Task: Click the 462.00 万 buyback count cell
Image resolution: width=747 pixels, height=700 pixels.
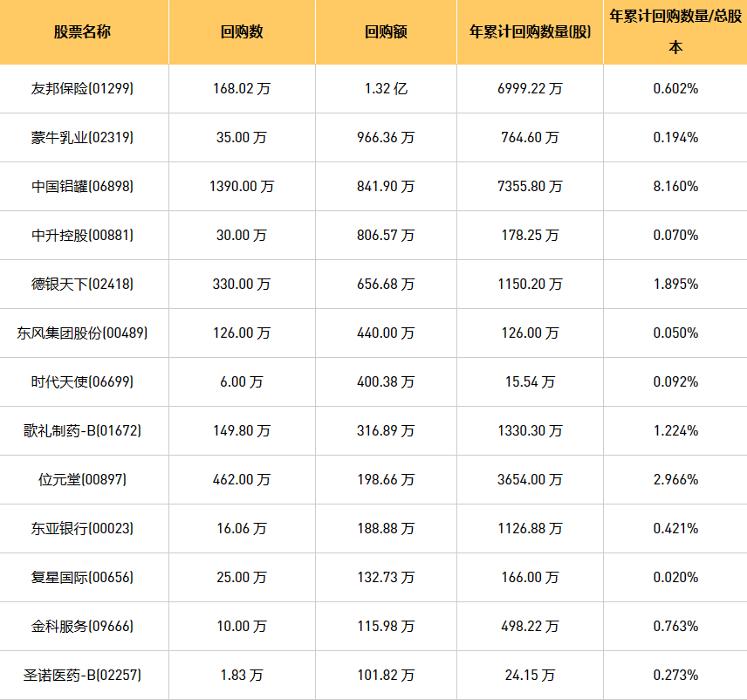Action: (x=242, y=480)
